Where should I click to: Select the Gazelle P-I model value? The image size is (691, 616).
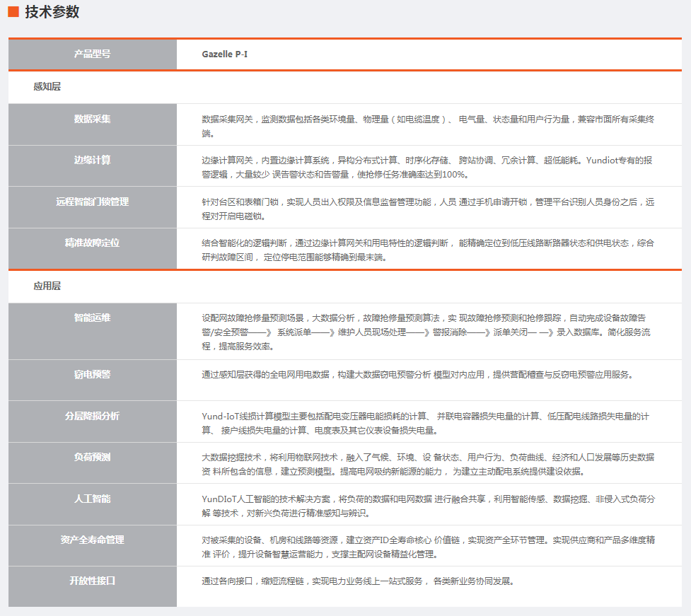coord(224,54)
